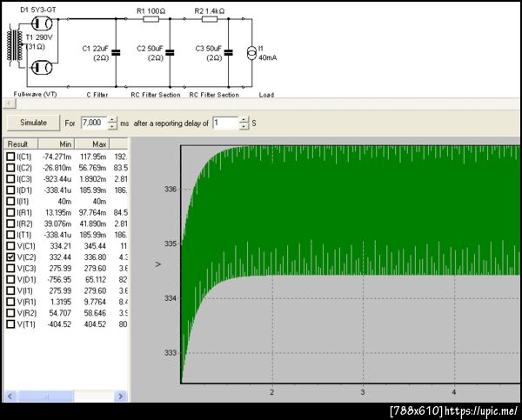Select the R1 100Ω resistor symbol
The width and height of the screenshot is (522, 420).
point(151,19)
